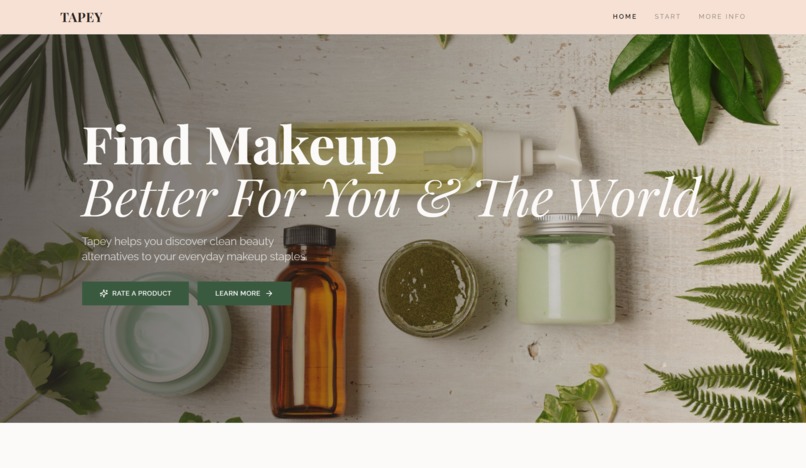Click the Tapey description paragraph text
The image size is (806, 468).
tap(194, 249)
